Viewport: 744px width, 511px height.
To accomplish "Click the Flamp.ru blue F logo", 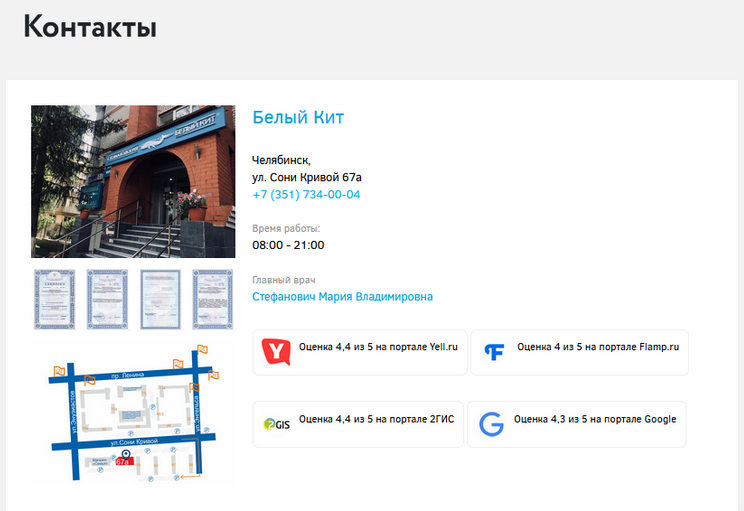I will (494, 352).
